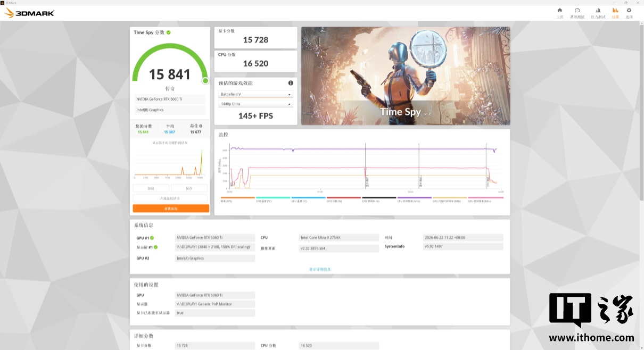Click NVIDIA GeForce RTX 5060 Ti under the score gauge
The image size is (644, 350).
point(170,99)
